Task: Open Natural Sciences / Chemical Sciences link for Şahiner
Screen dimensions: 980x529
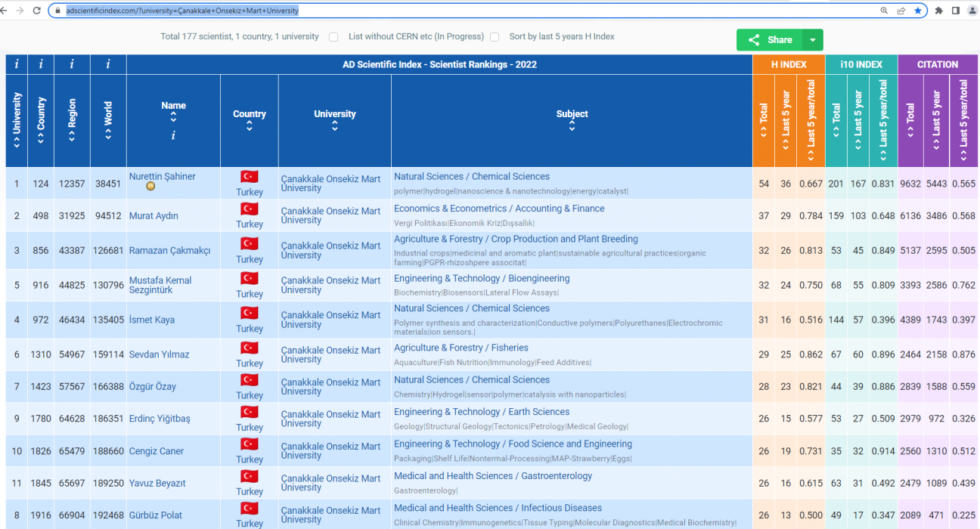Action: [472, 176]
